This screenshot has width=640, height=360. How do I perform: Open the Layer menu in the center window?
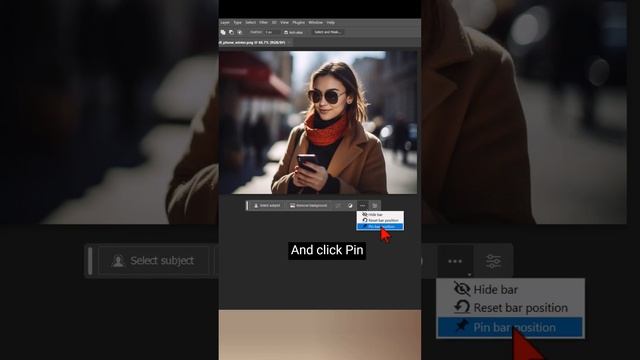pyautogui.click(x=225, y=22)
